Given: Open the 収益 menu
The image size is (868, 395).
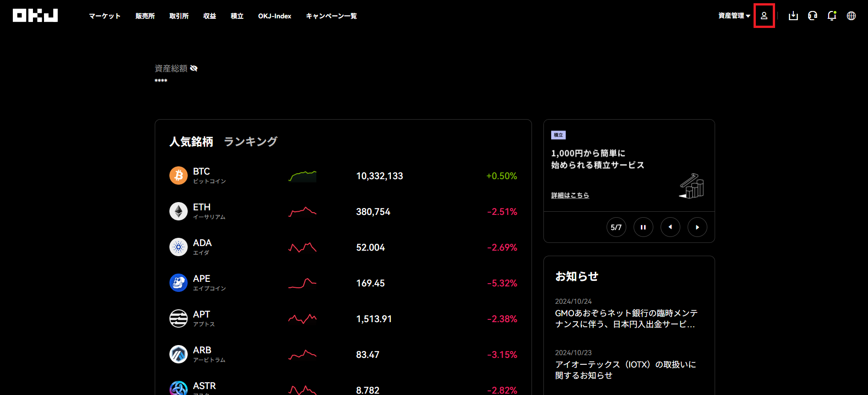Looking at the screenshot, I should click(210, 16).
